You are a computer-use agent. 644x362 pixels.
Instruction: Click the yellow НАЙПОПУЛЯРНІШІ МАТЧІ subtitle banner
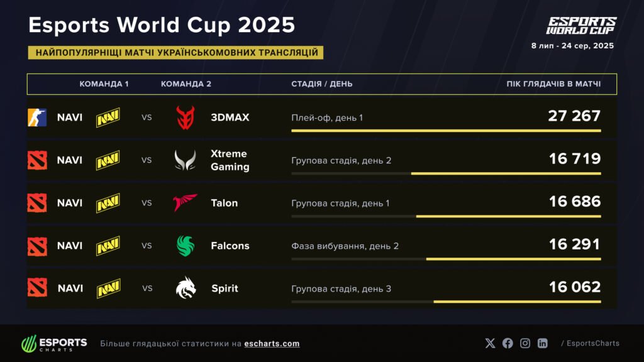pyautogui.click(x=175, y=53)
